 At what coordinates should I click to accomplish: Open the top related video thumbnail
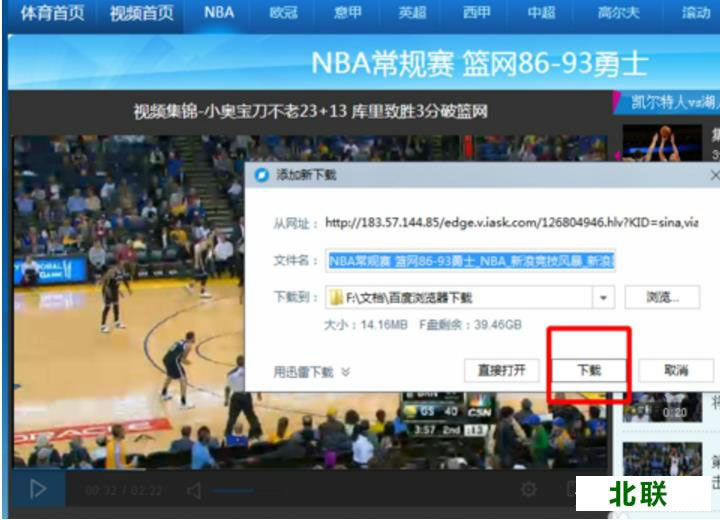661,142
